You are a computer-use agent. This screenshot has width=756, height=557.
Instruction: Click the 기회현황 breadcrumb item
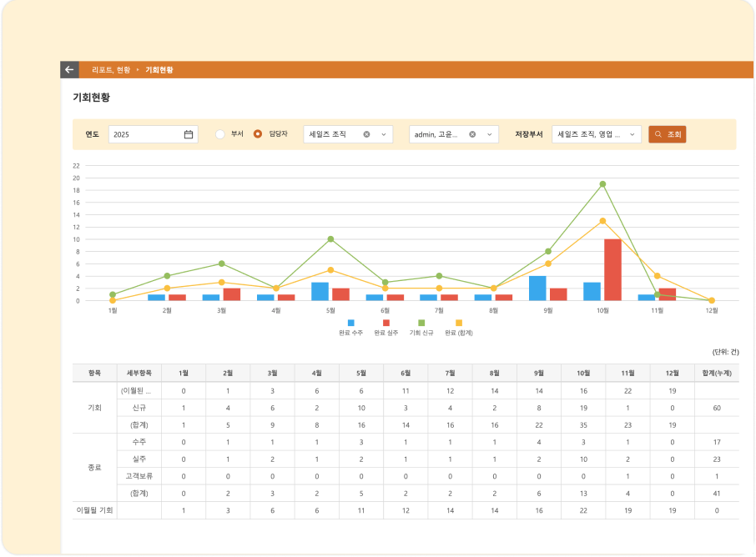pos(159,70)
